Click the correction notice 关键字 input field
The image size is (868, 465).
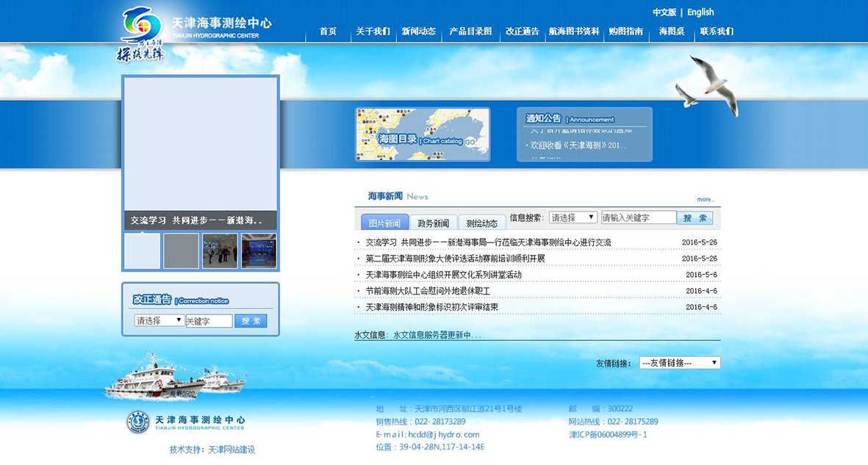click(209, 321)
